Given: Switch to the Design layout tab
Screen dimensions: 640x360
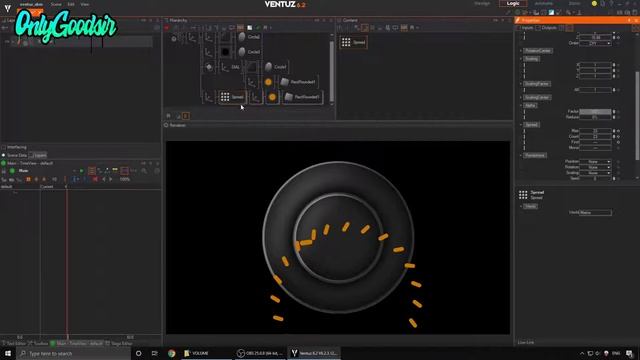Looking at the screenshot, I should 482,3.
